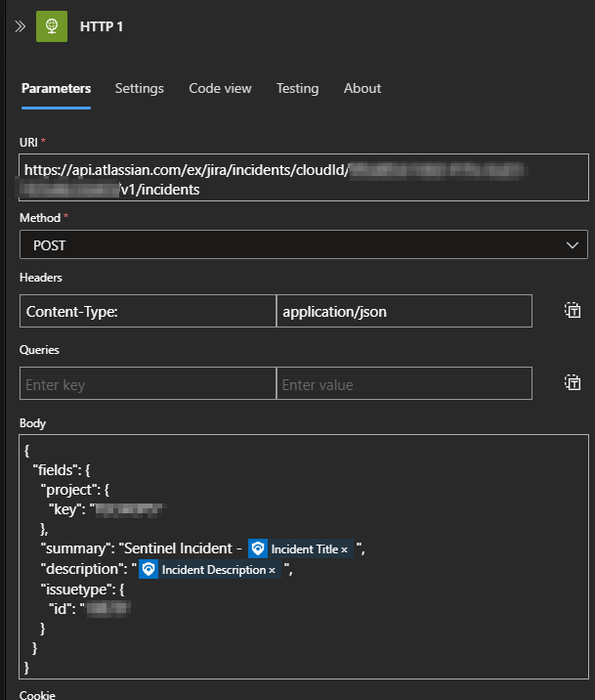Viewport: 595px width, 700px height.
Task: Click the "summary" text in Body
Action: pyautogui.click(x=75, y=548)
